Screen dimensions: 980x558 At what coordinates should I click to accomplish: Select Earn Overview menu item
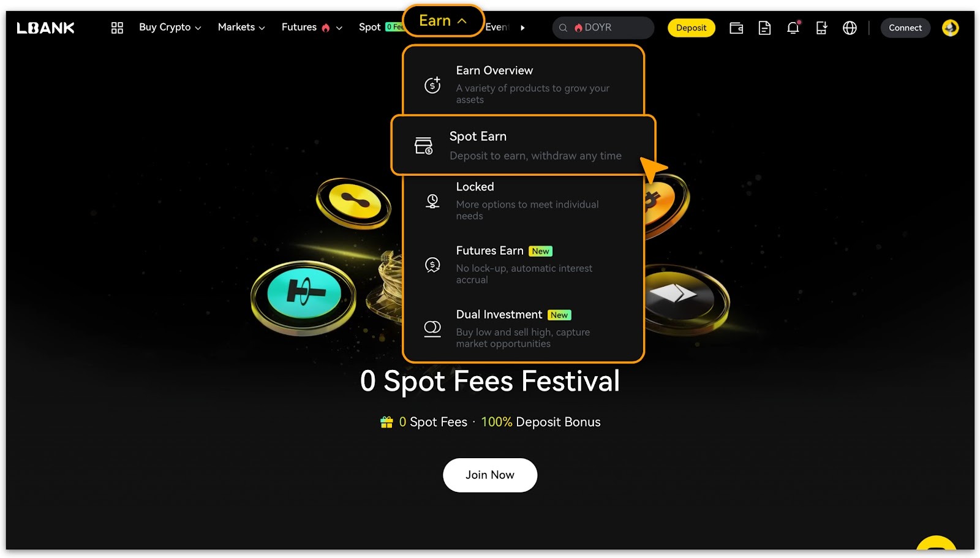(x=523, y=84)
